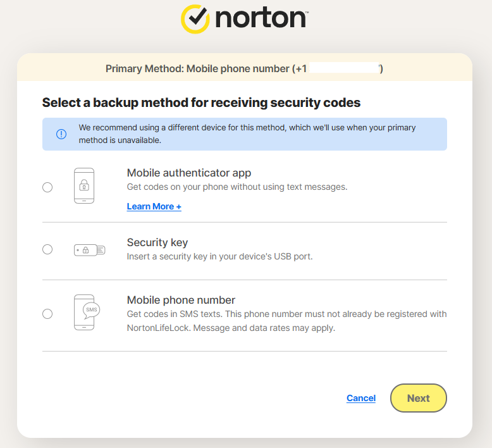Click the "Mobile authenticator app" option title

point(189,173)
